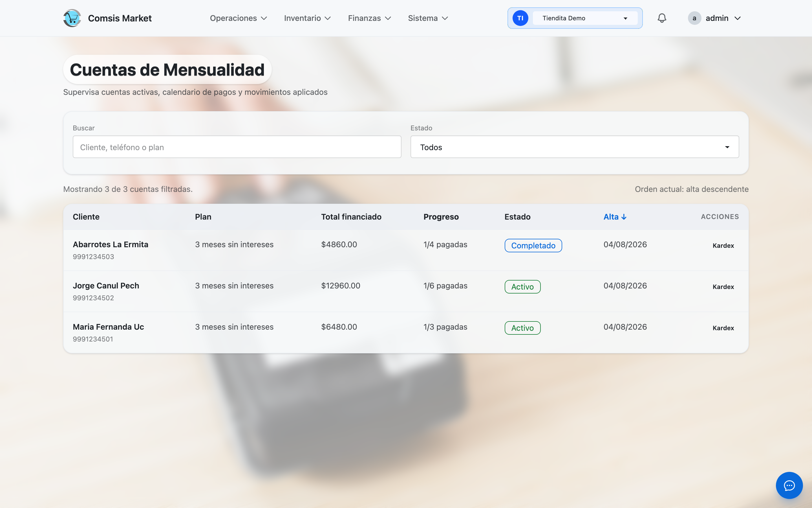This screenshot has width=812, height=508.
Task: Click phone number 9991234503
Action: tap(93, 257)
